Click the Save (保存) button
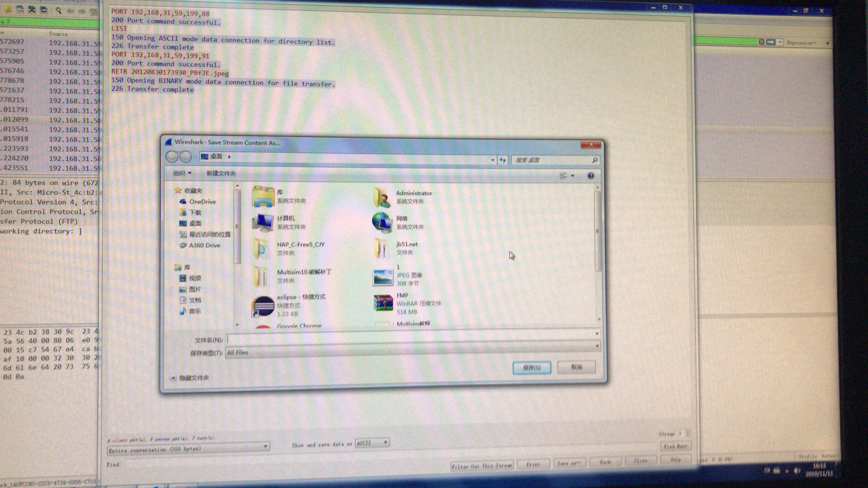Viewport: 868px width, 488px height. click(x=532, y=368)
